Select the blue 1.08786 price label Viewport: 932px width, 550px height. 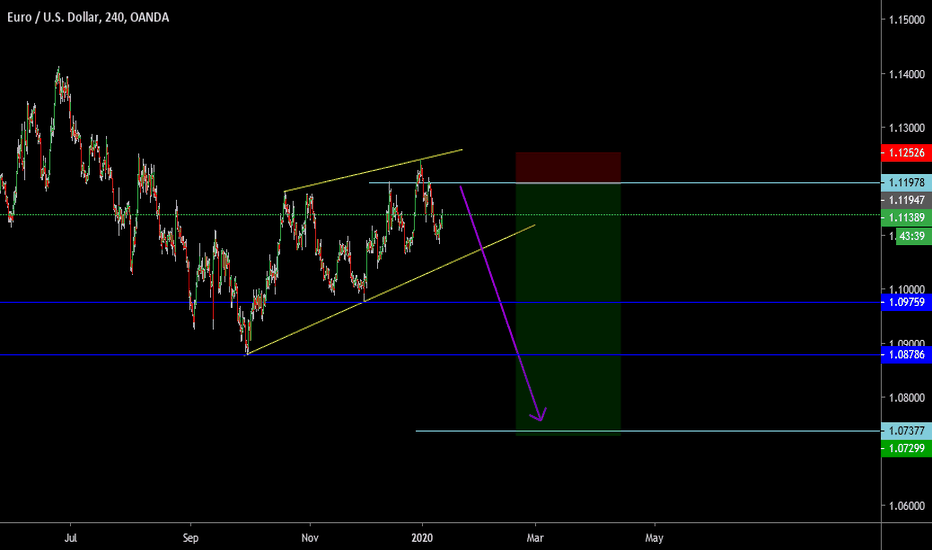pyautogui.click(x=905, y=355)
